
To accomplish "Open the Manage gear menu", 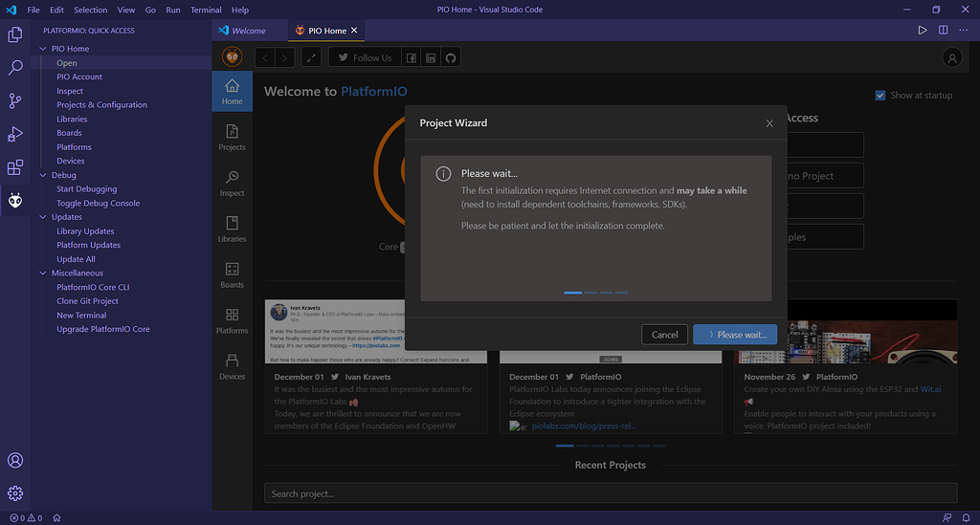I will [15, 493].
